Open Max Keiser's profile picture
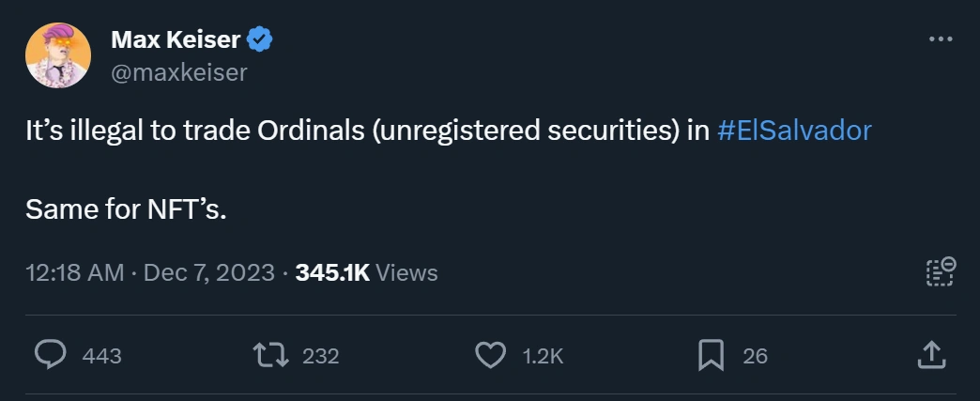The width and height of the screenshot is (980, 401). [x=58, y=55]
